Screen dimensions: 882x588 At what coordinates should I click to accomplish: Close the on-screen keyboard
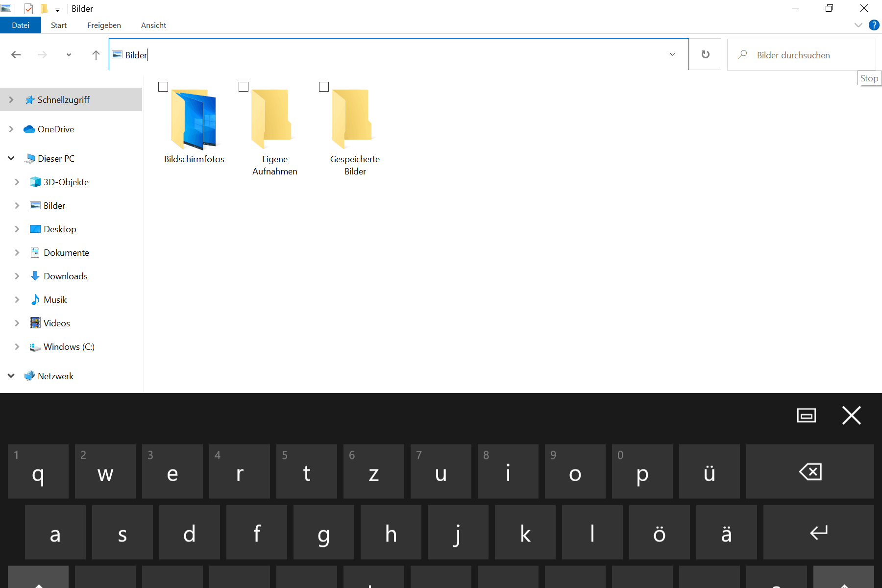coord(852,415)
